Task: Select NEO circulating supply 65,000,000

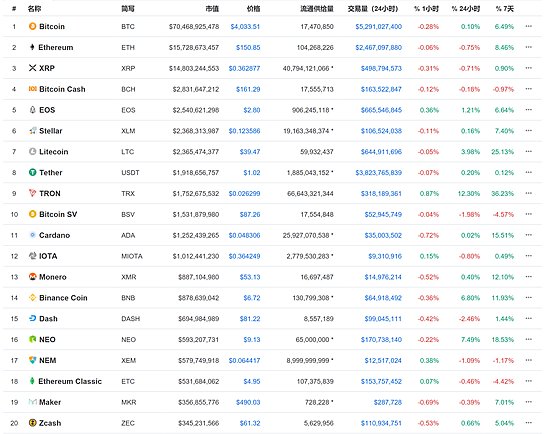Action: point(312,340)
